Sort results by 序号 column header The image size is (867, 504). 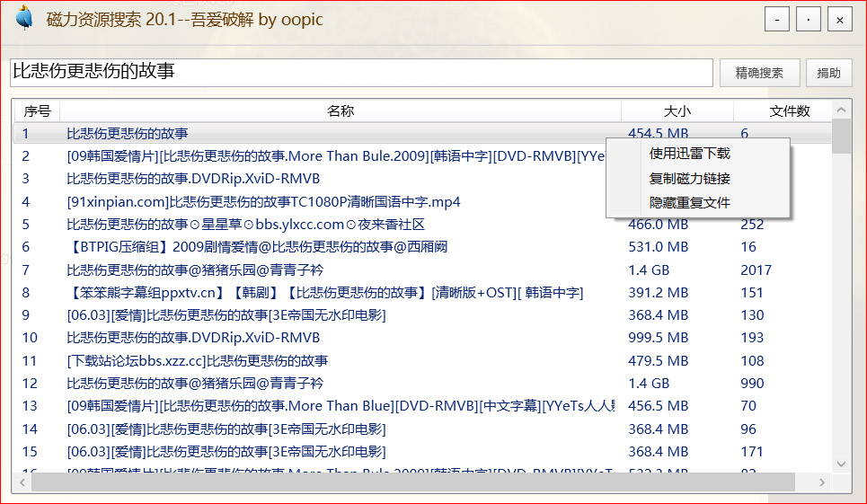pyautogui.click(x=37, y=111)
